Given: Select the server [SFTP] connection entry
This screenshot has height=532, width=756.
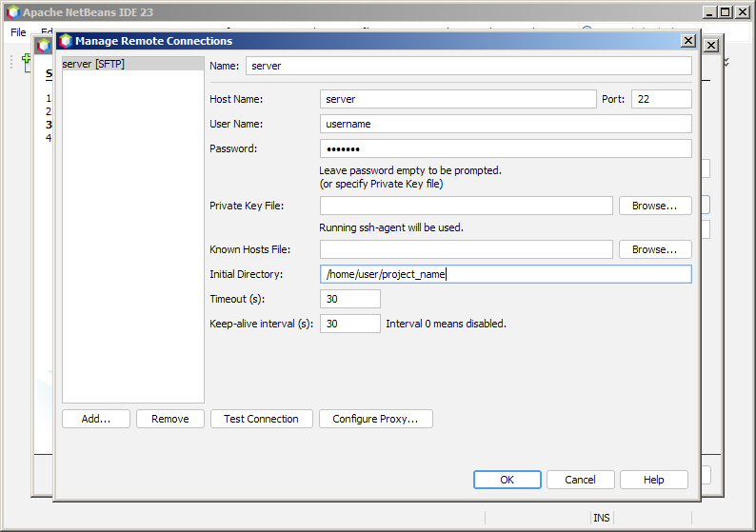Looking at the screenshot, I should click(x=93, y=64).
